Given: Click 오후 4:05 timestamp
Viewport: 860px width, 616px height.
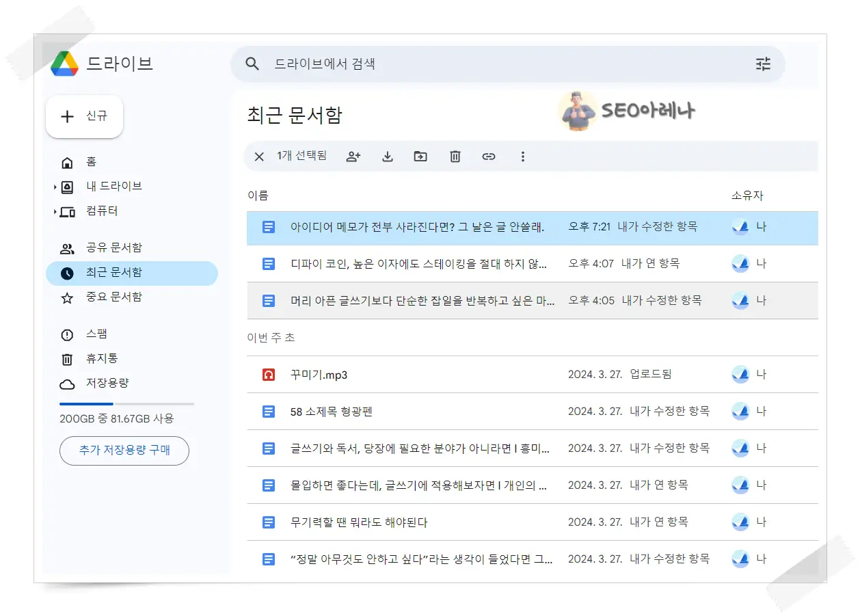Looking at the screenshot, I should point(591,301).
